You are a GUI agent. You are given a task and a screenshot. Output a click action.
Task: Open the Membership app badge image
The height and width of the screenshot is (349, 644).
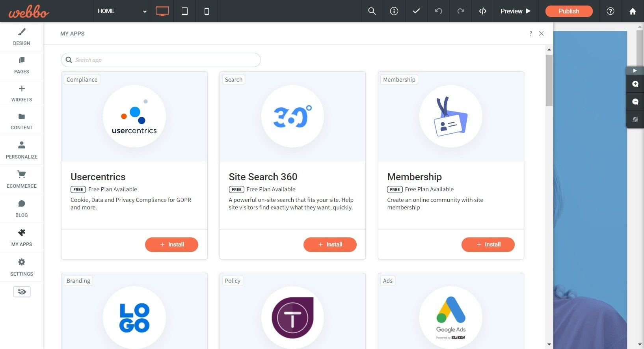[x=451, y=116]
